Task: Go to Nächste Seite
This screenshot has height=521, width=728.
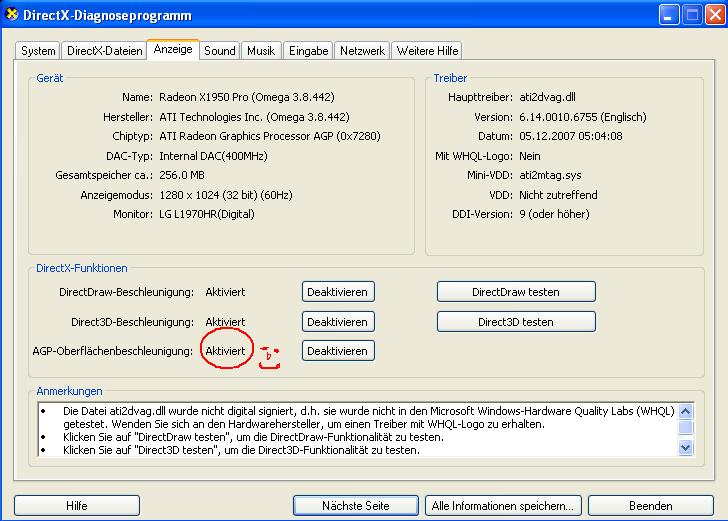Action: 356,505
